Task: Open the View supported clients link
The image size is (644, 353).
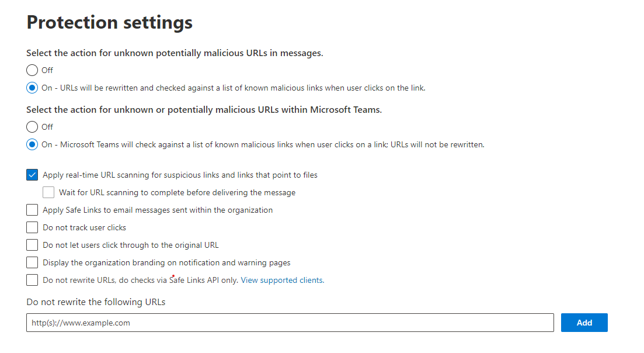Action: click(282, 280)
